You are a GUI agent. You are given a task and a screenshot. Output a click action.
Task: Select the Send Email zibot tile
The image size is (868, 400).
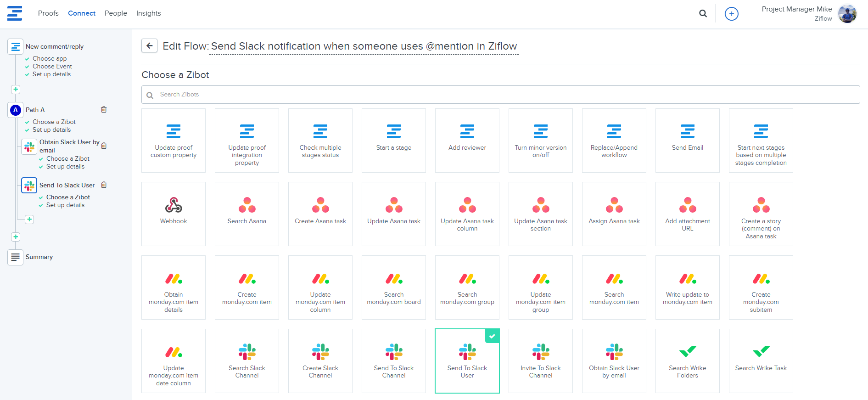coord(687,140)
